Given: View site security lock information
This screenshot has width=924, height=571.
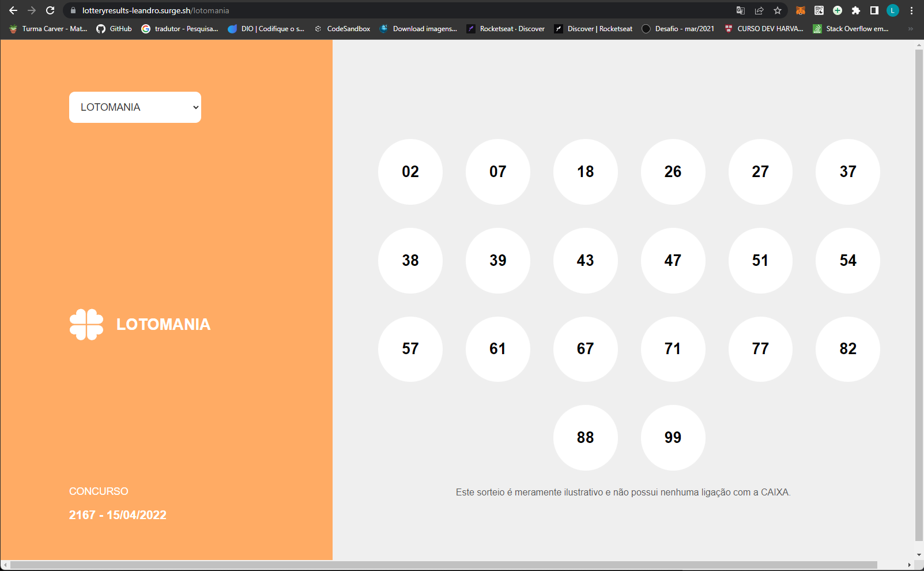Looking at the screenshot, I should [x=73, y=10].
